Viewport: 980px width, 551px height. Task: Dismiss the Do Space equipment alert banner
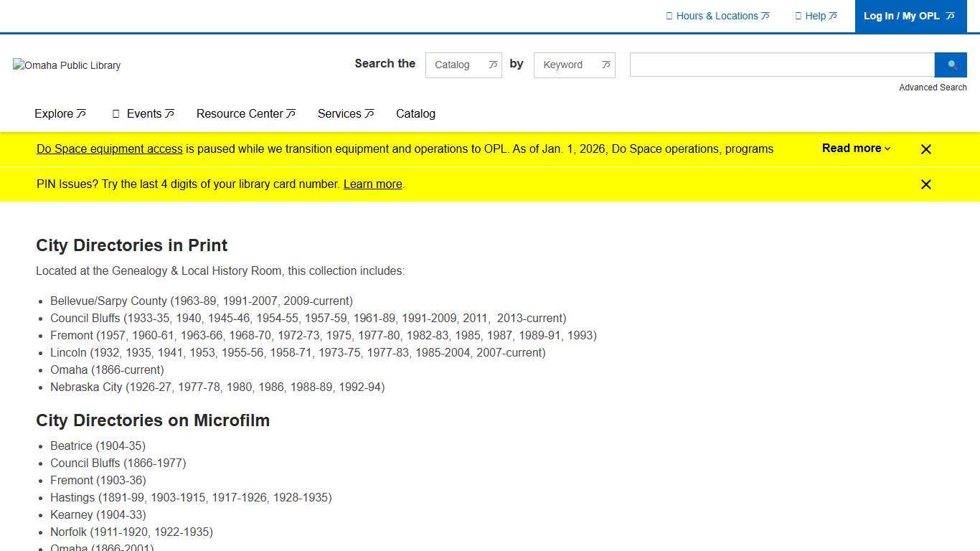click(925, 149)
